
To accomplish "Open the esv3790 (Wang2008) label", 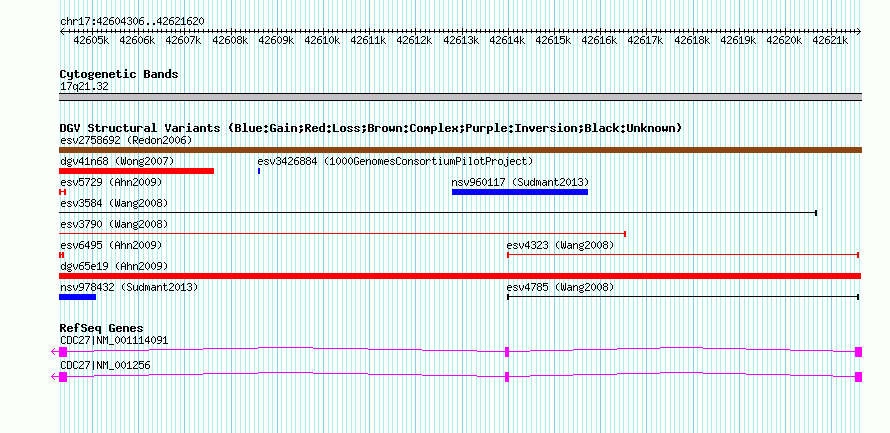I will click(114, 224).
